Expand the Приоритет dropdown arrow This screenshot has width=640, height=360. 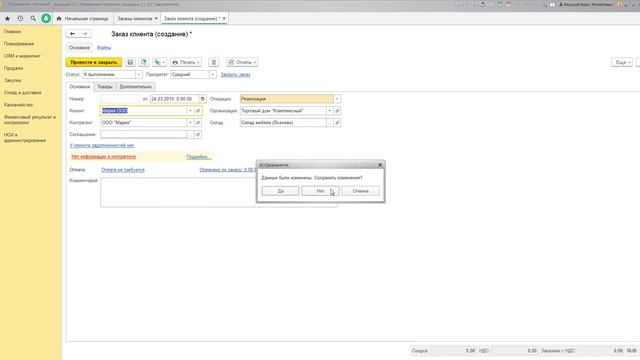click(x=212, y=75)
